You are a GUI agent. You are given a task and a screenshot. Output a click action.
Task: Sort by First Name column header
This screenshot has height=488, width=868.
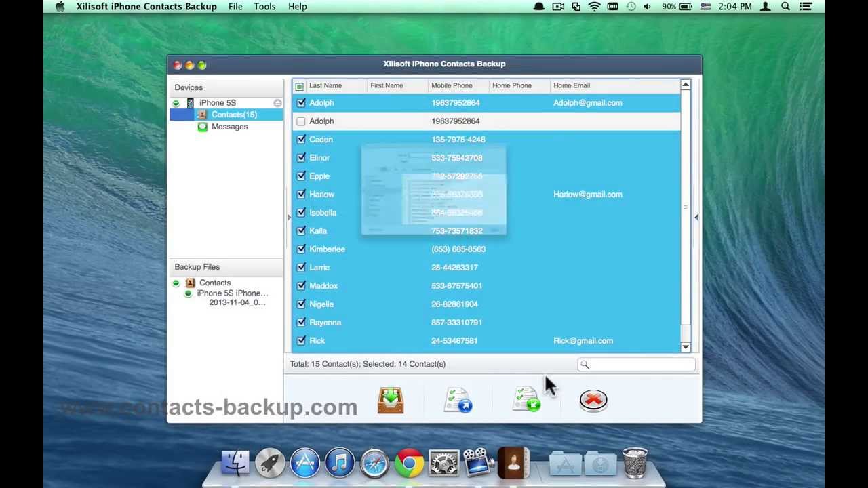click(387, 86)
